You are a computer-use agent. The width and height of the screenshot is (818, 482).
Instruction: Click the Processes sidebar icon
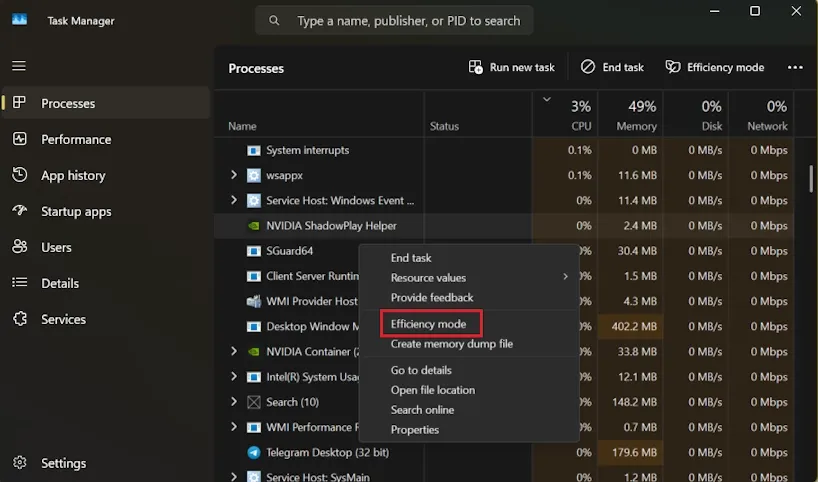coord(19,103)
